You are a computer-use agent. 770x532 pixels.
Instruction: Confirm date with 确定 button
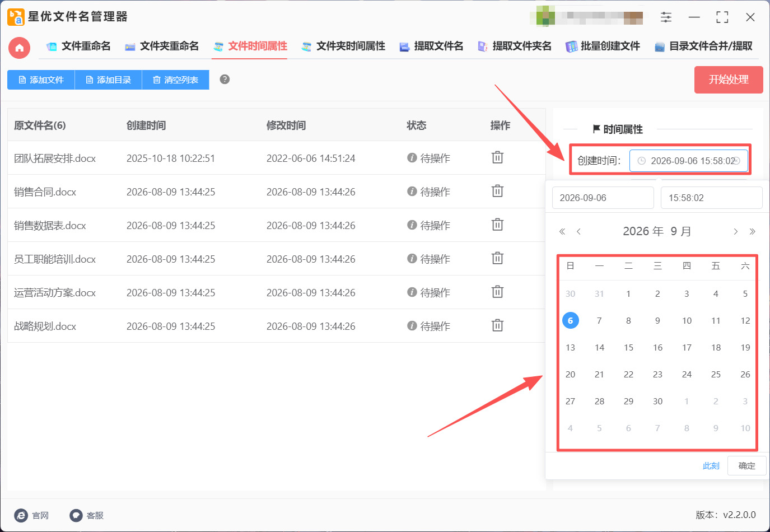pos(746,465)
